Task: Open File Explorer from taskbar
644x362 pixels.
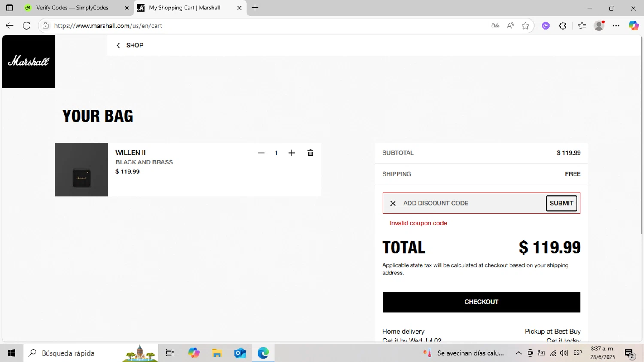Action: click(x=217, y=353)
